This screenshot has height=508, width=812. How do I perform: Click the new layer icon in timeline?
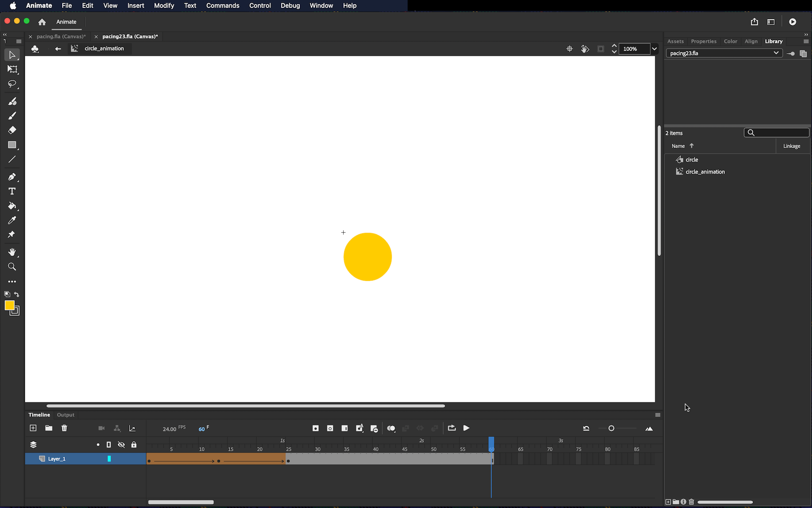[x=33, y=428]
